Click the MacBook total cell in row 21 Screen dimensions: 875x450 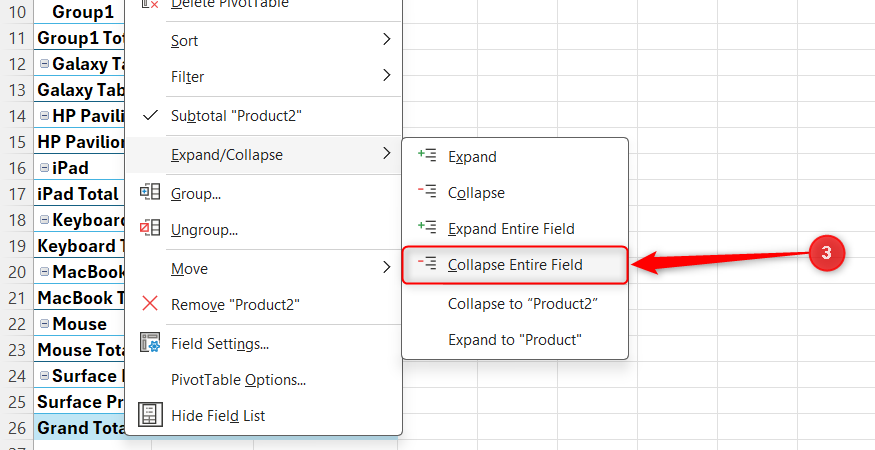click(80, 298)
